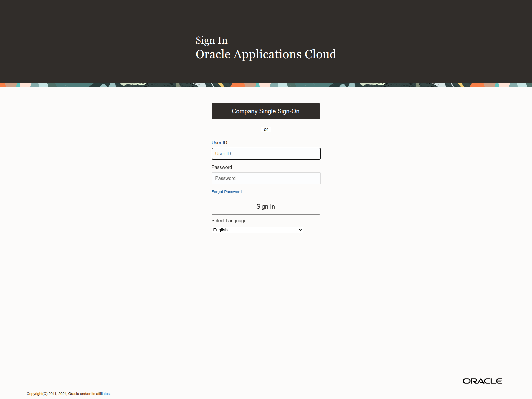This screenshot has height=399, width=532.
Task: Click the Sign In heading text
Action: (211, 40)
